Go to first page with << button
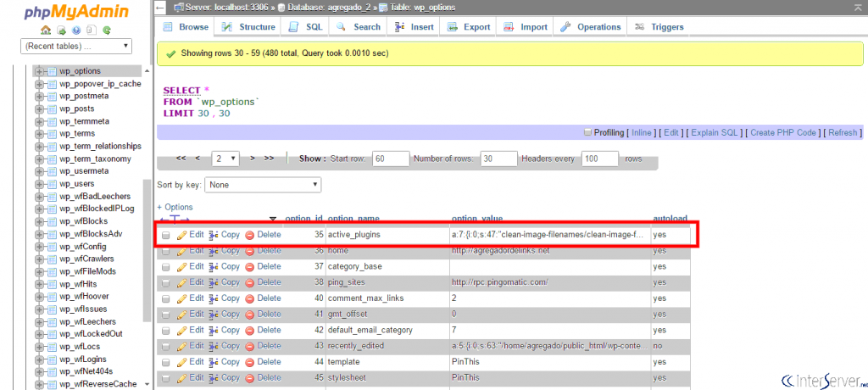 point(181,159)
